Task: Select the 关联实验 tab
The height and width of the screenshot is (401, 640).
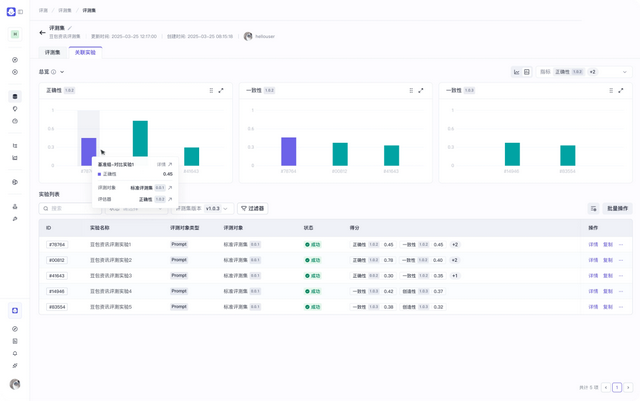Action: pos(85,52)
